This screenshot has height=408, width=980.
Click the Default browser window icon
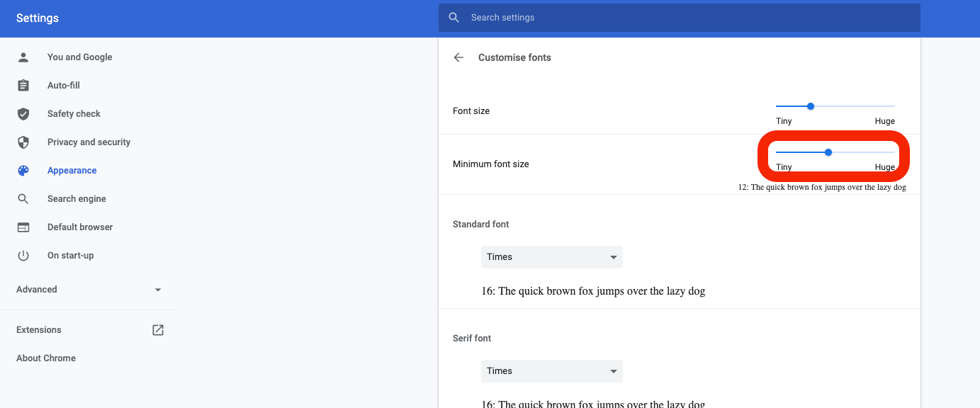23,227
